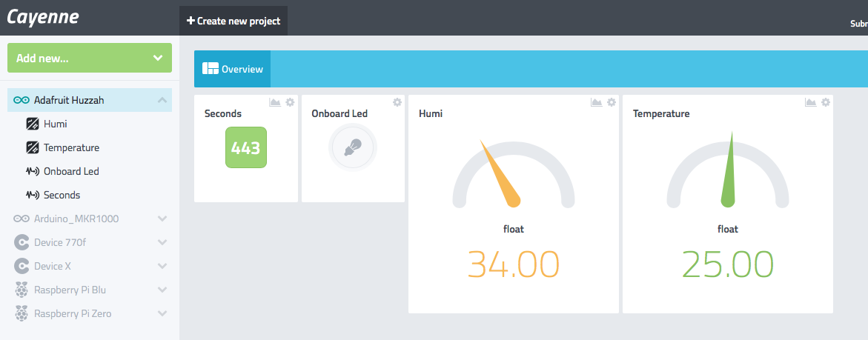The height and width of the screenshot is (340, 868).
Task: Select Seconds in sidebar
Action: pos(62,195)
